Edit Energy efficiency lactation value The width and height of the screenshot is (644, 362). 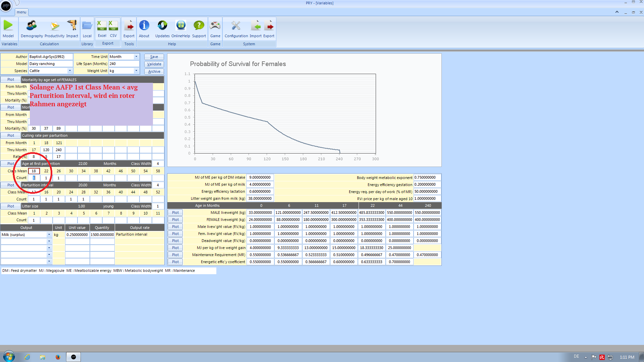click(x=260, y=191)
